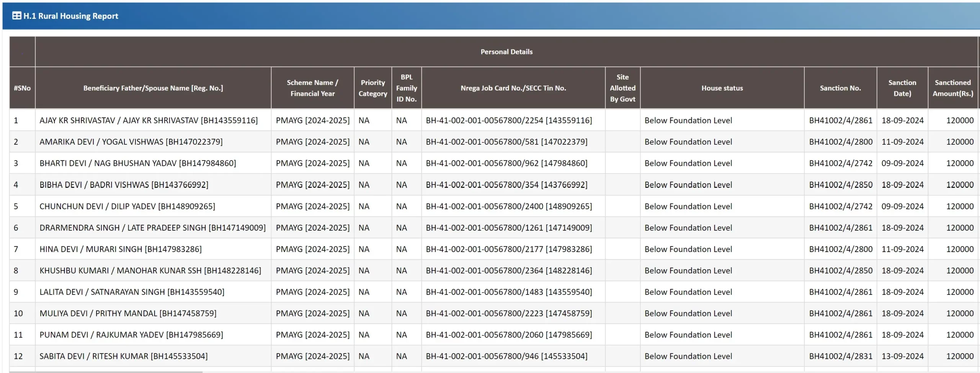Click sanctioned amount 120000 in CHUNCHUN DEVI row
The width and height of the screenshot is (980, 373).
[x=960, y=206]
